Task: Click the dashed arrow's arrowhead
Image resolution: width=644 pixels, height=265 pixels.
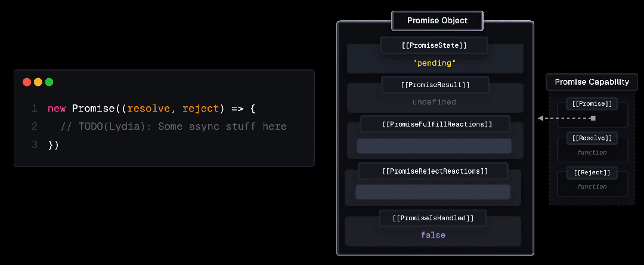Action: (x=540, y=118)
